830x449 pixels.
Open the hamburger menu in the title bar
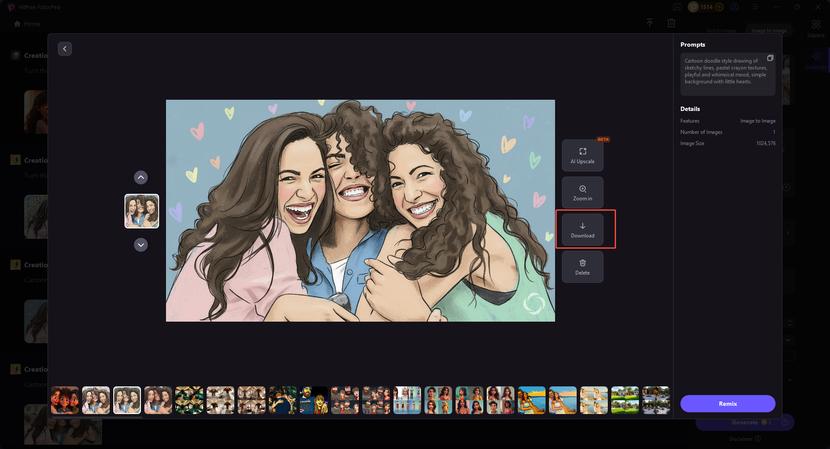(x=755, y=7)
